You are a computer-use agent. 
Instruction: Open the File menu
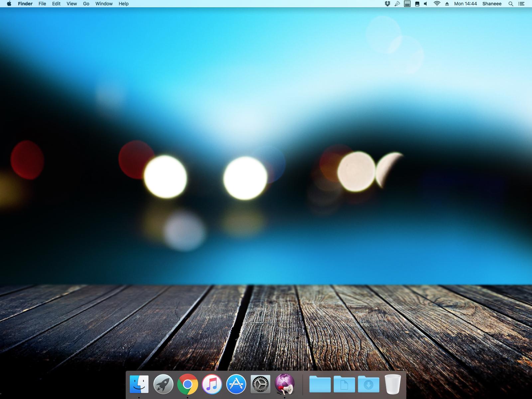click(42, 4)
